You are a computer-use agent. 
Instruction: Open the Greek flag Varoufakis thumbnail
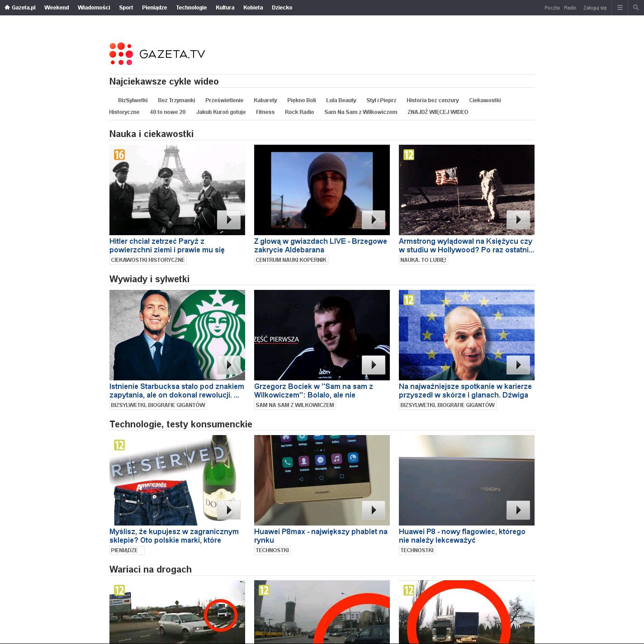coord(466,335)
